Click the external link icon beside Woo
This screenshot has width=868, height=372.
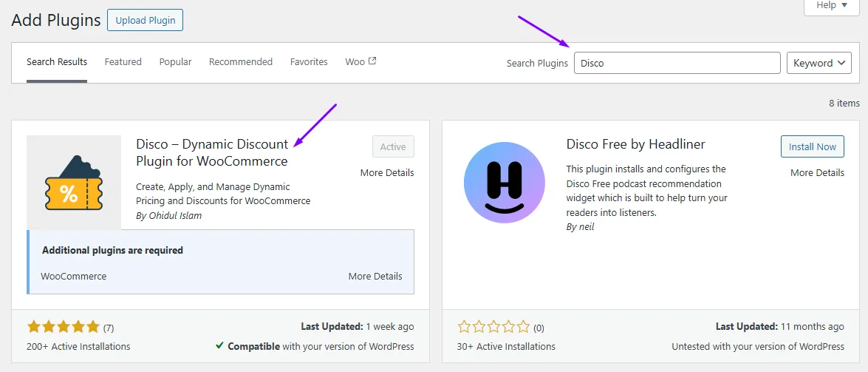372,61
